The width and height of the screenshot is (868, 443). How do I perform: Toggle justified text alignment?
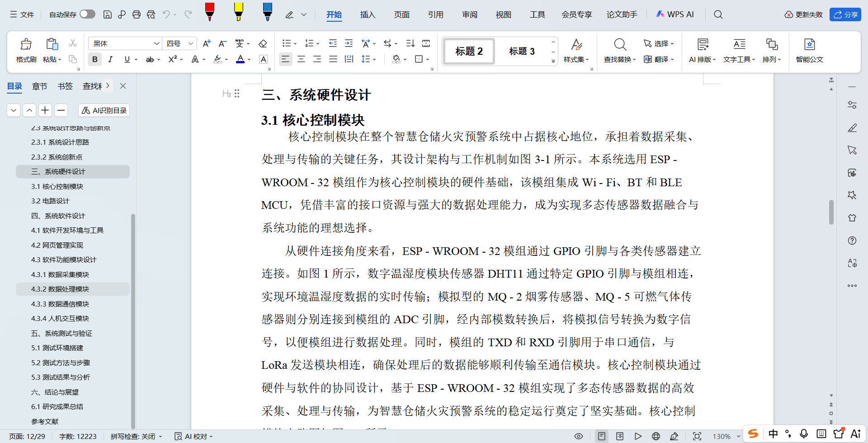tap(333, 59)
